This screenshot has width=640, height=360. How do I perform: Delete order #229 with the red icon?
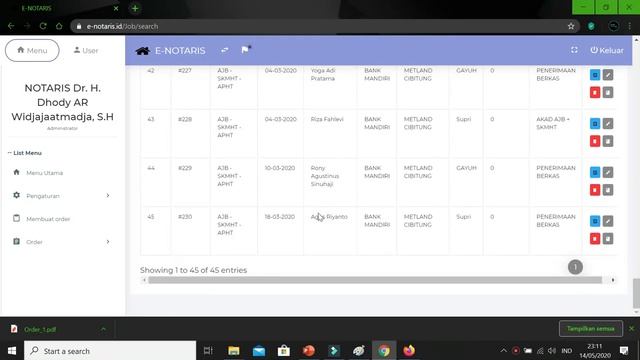[x=595, y=190]
